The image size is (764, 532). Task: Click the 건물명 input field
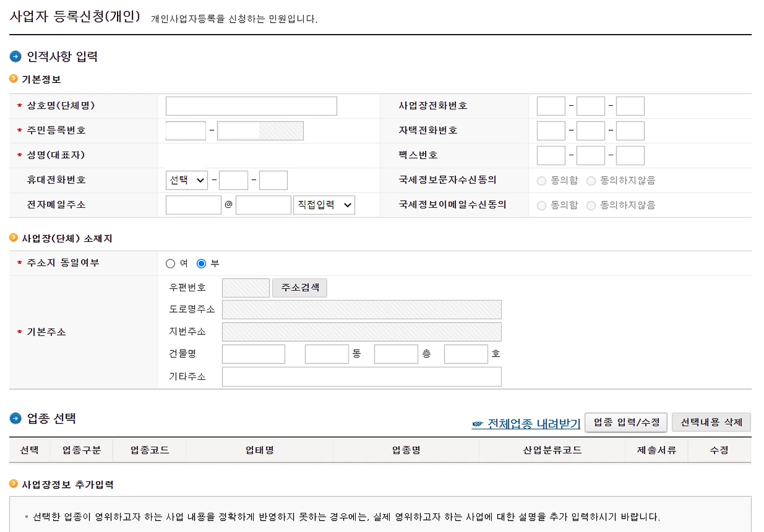pos(253,353)
